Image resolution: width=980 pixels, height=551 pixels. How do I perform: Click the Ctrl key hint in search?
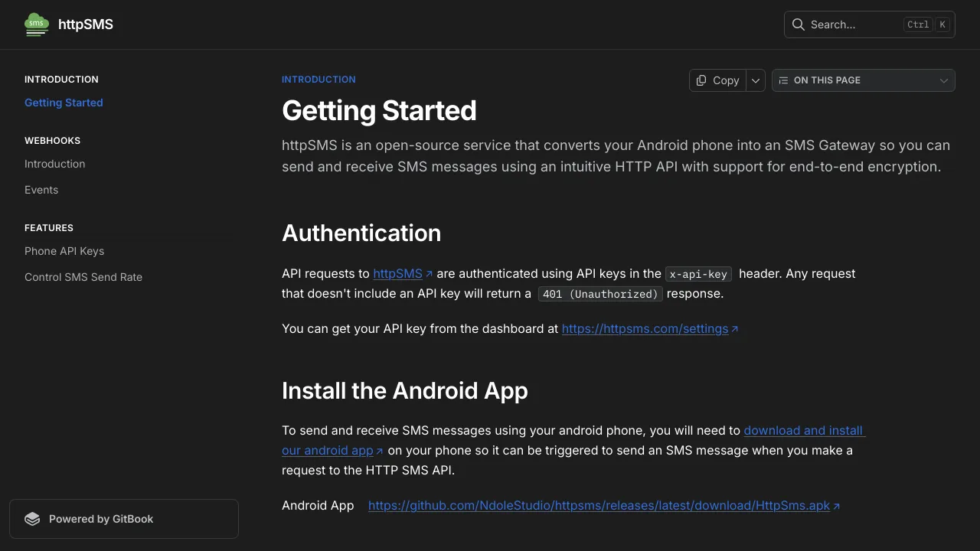tap(918, 24)
